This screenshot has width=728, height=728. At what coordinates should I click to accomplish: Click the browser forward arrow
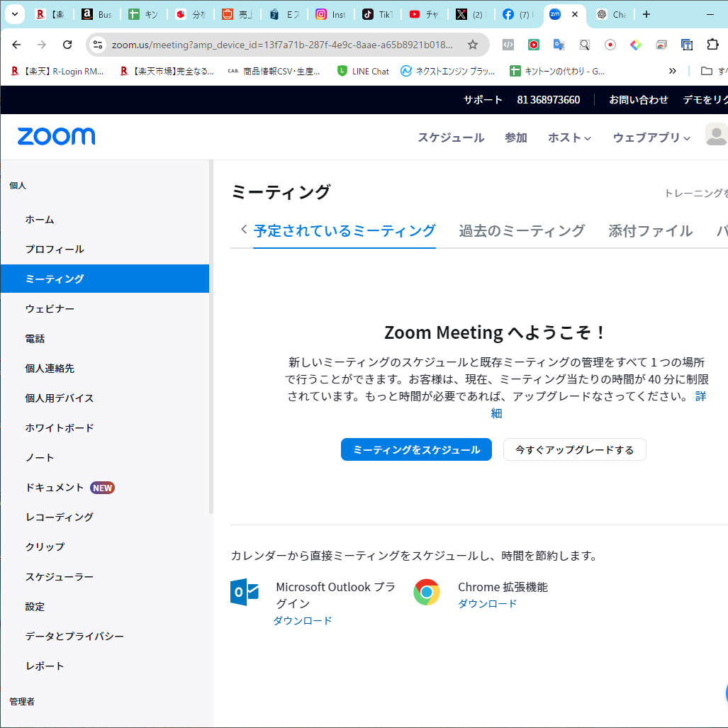pyautogui.click(x=42, y=45)
